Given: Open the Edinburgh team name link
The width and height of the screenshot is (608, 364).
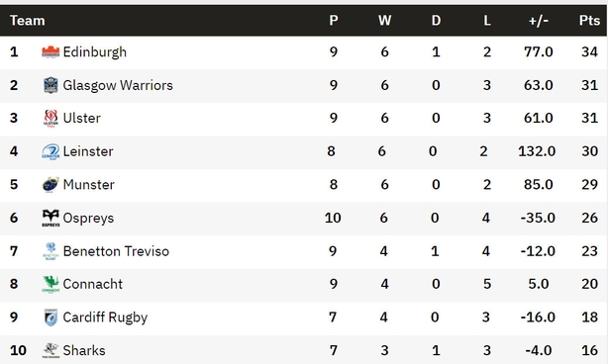Looking at the screenshot, I should tap(95, 51).
